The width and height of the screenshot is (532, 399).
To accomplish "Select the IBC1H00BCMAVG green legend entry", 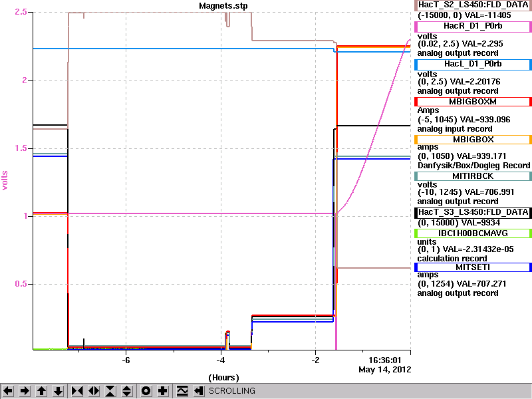I will coord(473,233).
